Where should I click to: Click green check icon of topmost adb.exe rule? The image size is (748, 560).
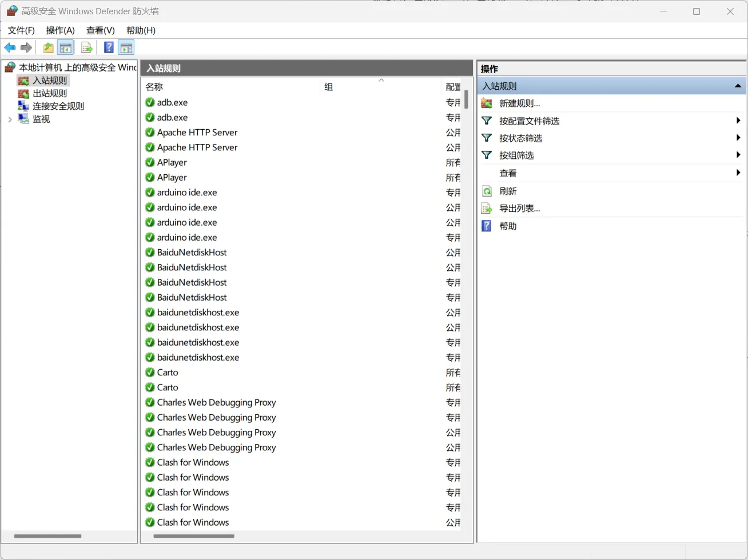point(150,102)
